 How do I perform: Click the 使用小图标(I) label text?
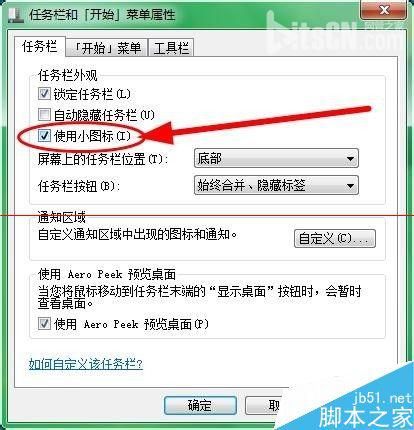pyautogui.click(x=92, y=136)
